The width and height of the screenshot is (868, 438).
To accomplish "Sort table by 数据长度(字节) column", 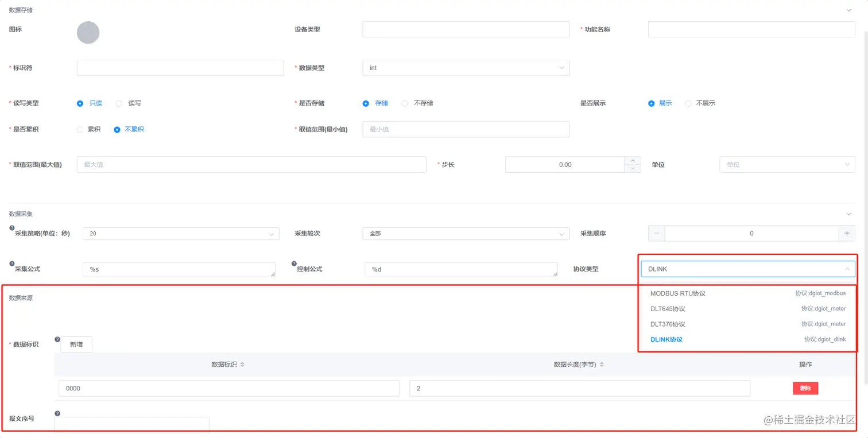I will coord(602,365).
